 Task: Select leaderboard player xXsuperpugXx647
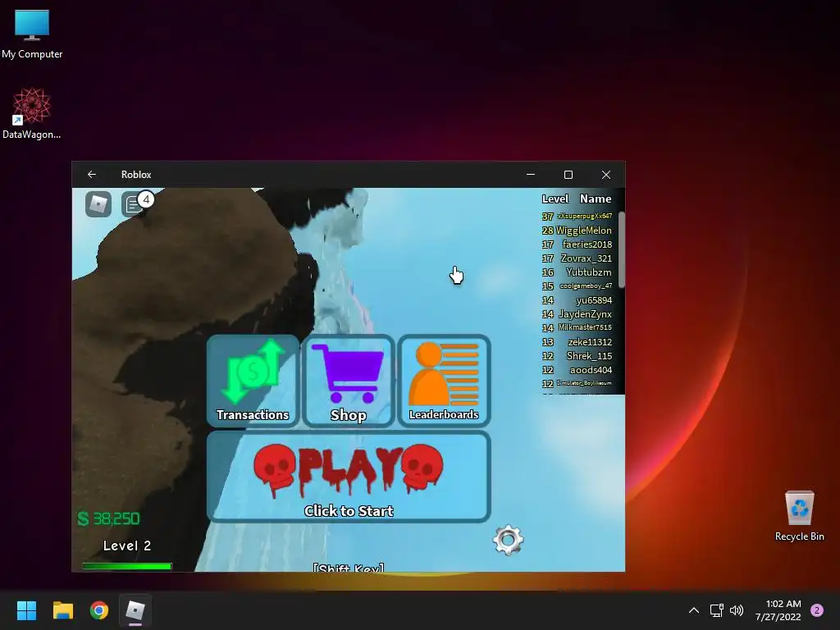coord(584,216)
